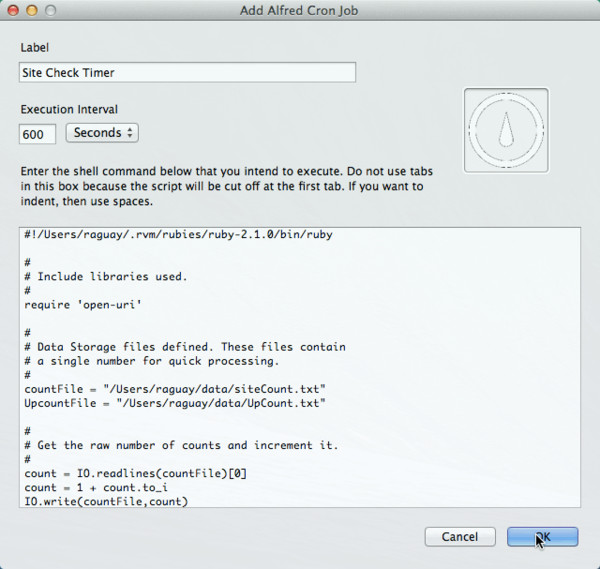Click the ruby shebang line in the script
600x569 pixels.
coord(178,234)
